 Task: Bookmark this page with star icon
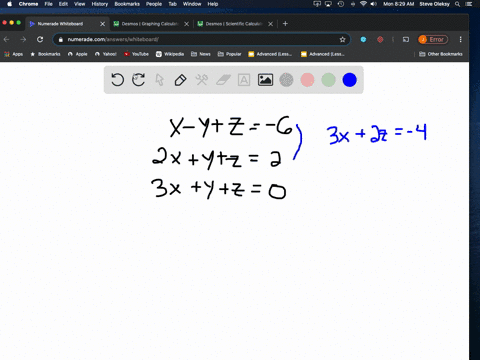pos(342,39)
